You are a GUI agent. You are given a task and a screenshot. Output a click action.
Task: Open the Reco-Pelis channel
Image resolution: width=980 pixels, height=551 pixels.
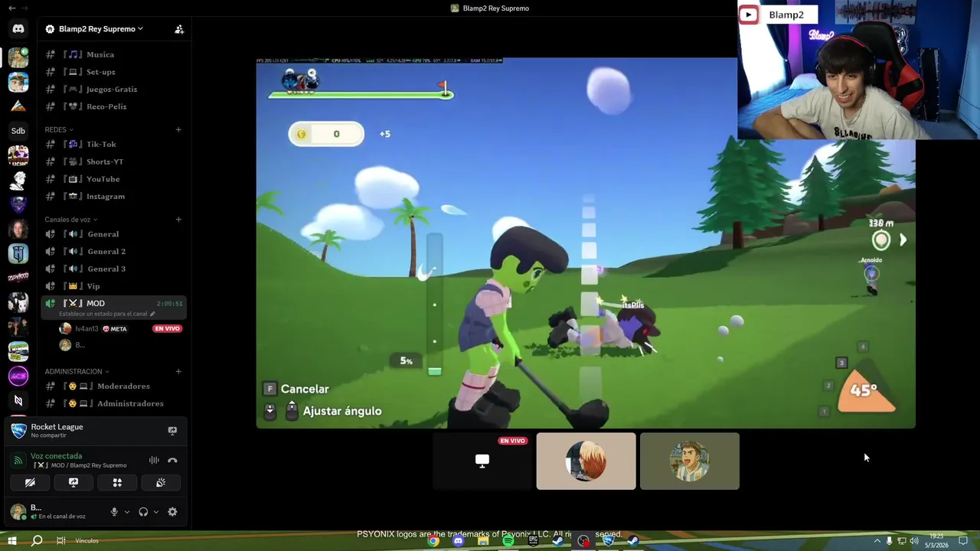point(114,107)
